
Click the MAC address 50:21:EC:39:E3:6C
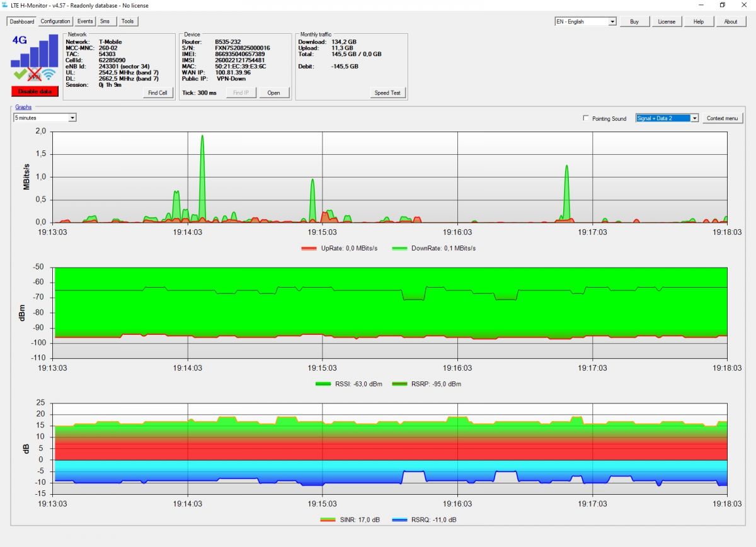pyautogui.click(x=241, y=66)
